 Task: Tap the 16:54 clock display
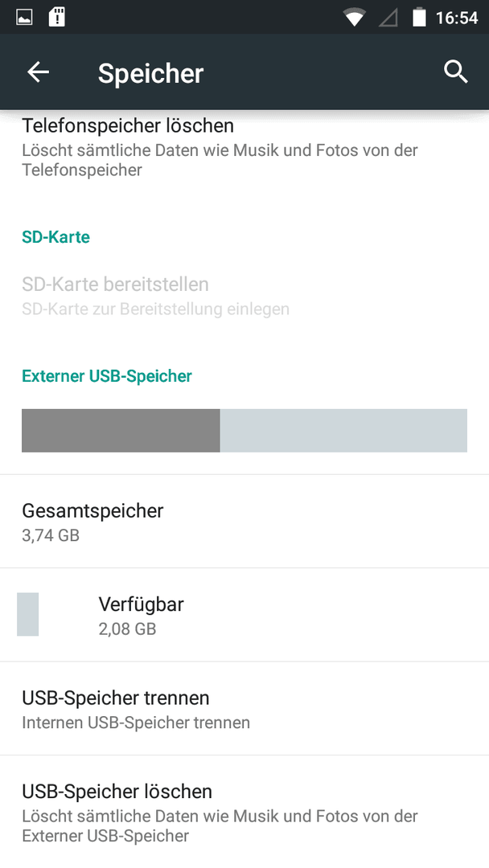[x=456, y=18]
